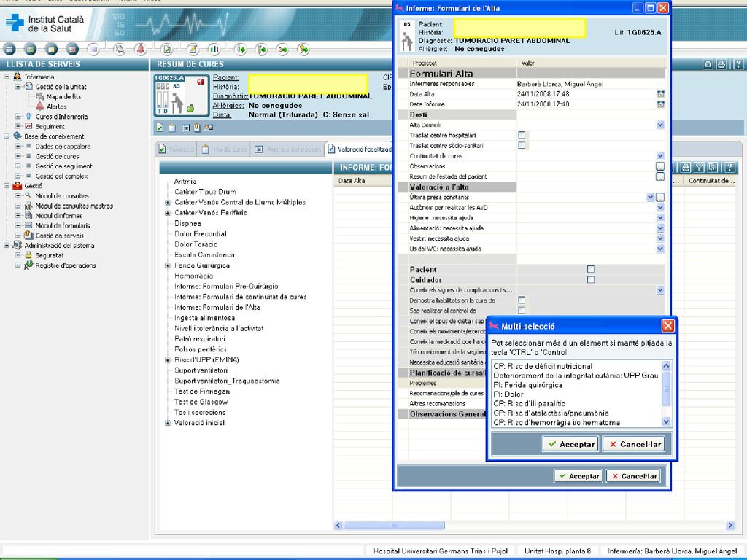Open calendar picker for Data Alta
747x560 pixels.
click(x=660, y=94)
